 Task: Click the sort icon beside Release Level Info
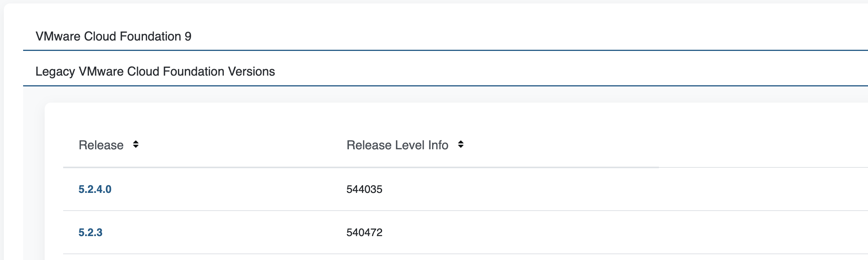pyautogui.click(x=461, y=144)
